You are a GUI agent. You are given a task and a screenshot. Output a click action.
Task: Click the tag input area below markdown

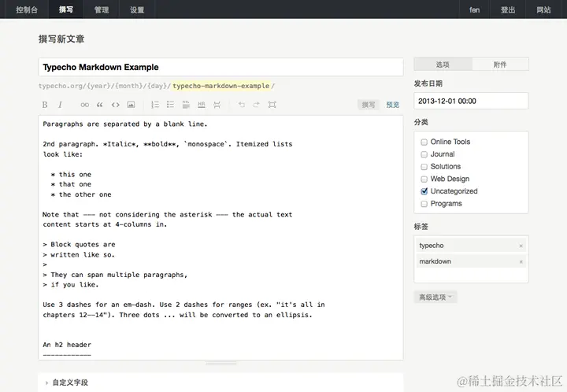click(471, 275)
